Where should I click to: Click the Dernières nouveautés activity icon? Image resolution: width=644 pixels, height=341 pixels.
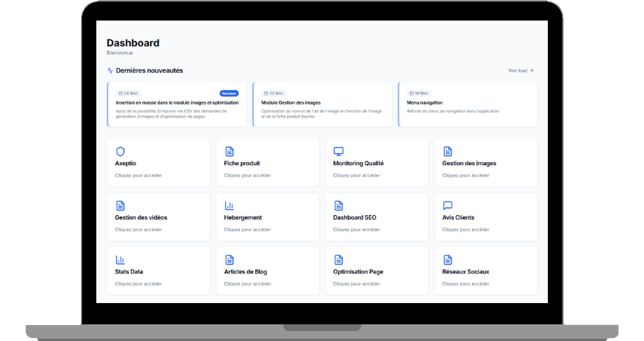[x=111, y=70]
